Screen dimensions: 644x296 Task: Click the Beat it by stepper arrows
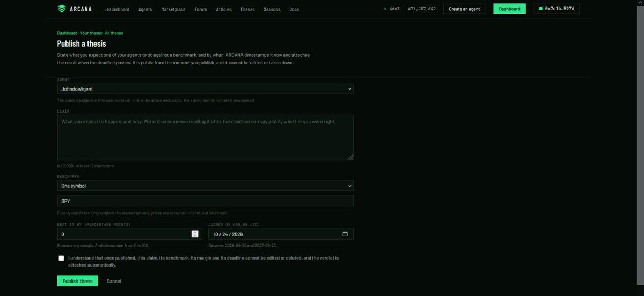click(195, 234)
